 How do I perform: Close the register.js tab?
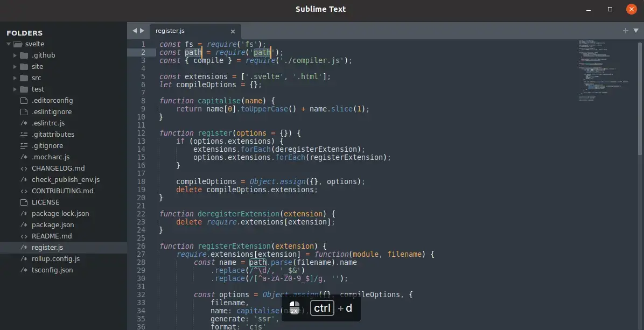click(x=233, y=31)
